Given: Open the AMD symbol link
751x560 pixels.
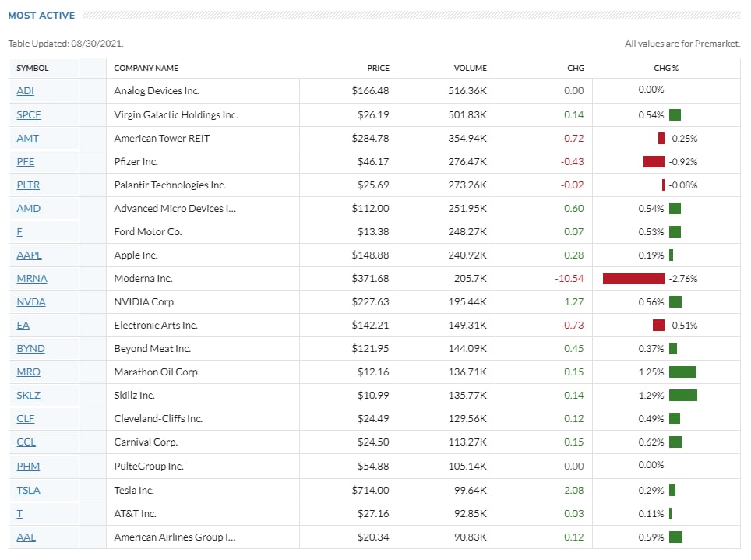Looking at the screenshot, I should (x=29, y=209).
